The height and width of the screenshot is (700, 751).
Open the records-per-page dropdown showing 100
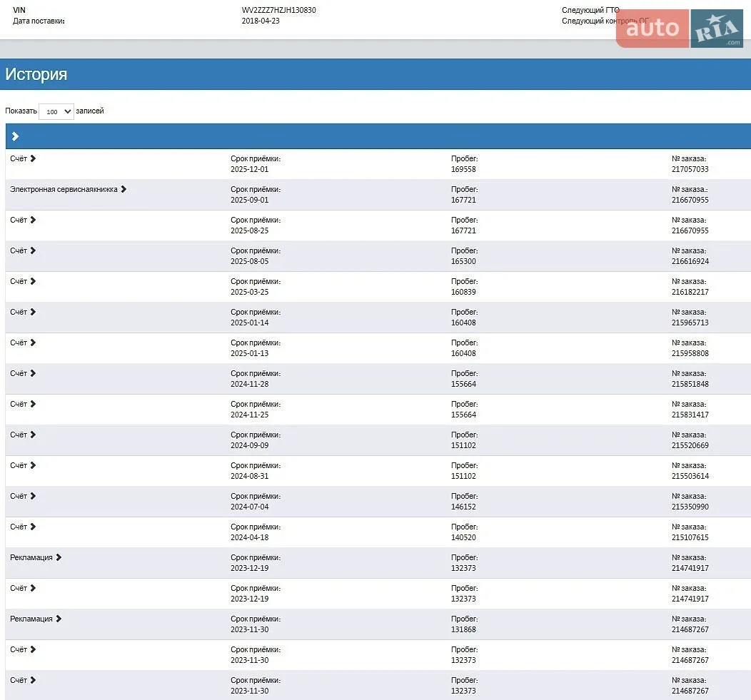[56, 111]
